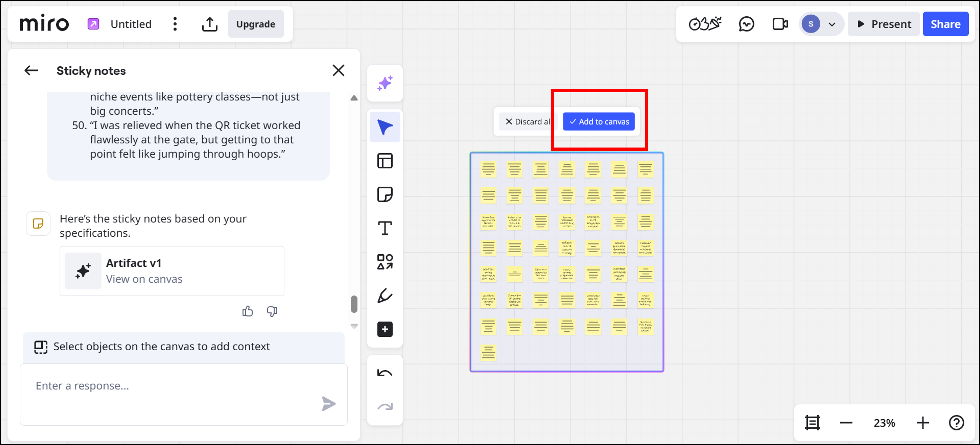Zoom in with the plus button

(922, 422)
